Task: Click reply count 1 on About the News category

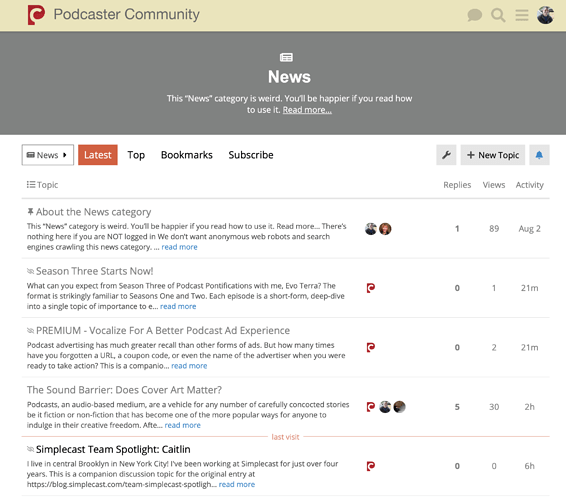Action: pyautogui.click(x=457, y=229)
